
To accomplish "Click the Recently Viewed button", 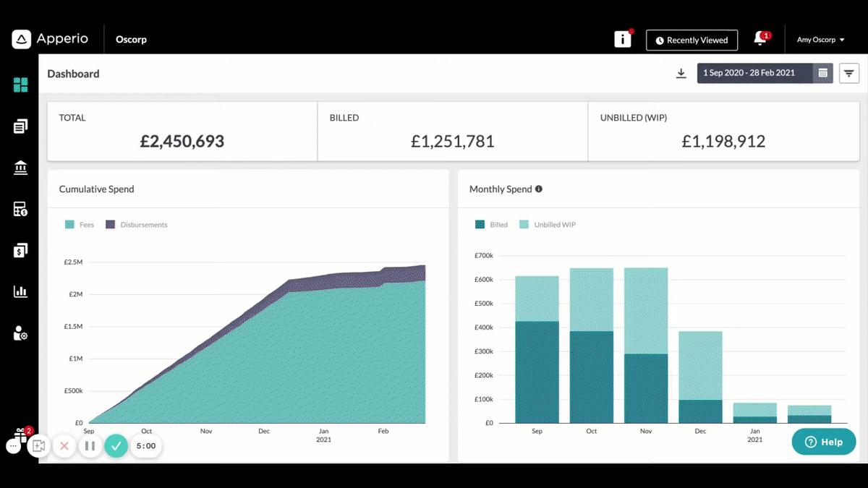I will pyautogui.click(x=692, y=40).
